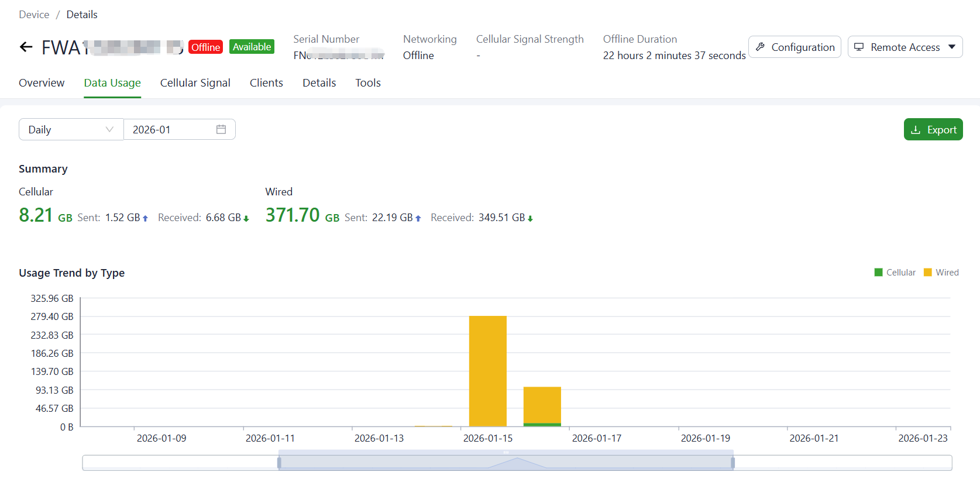Open the Cellular Signal tab

[x=195, y=83]
